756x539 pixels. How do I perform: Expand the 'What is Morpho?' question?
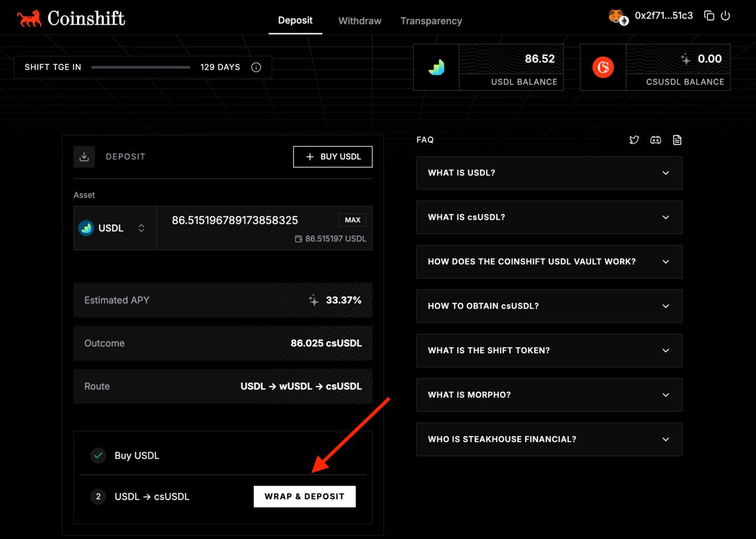pyautogui.click(x=549, y=395)
